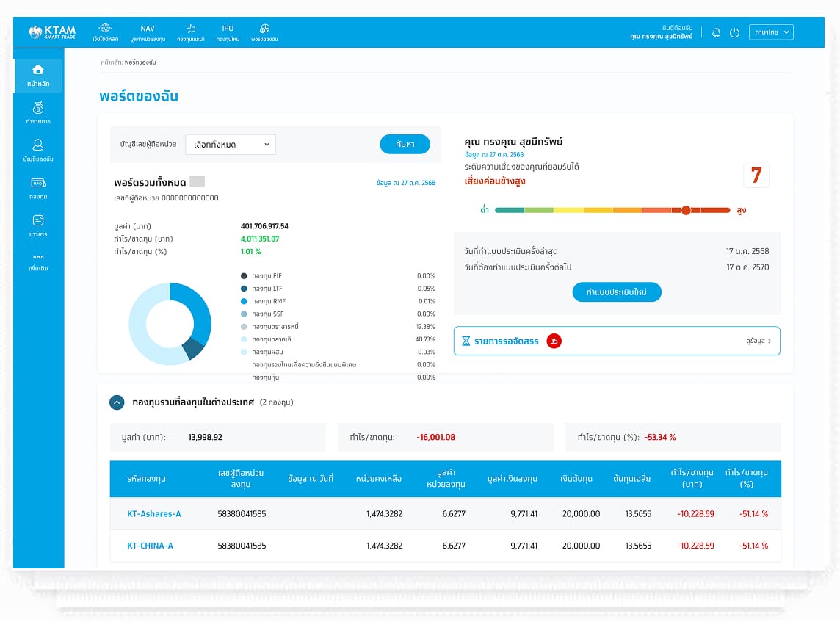Click the กองทุน RMF legend dot
This screenshot has height=622, width=840.
(244, 301)
